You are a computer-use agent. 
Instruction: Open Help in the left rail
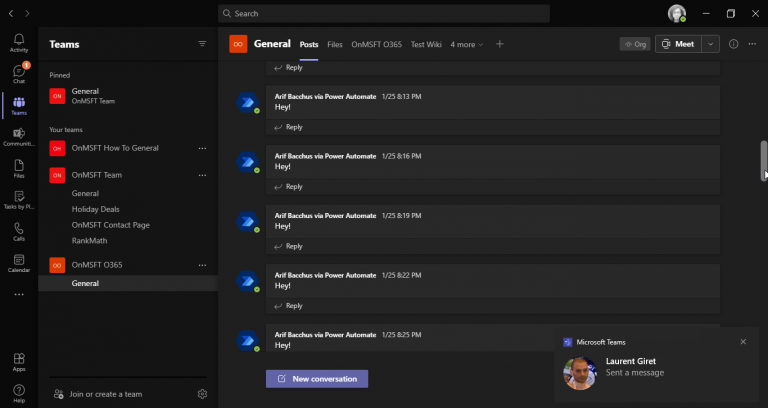click(19, 393)
